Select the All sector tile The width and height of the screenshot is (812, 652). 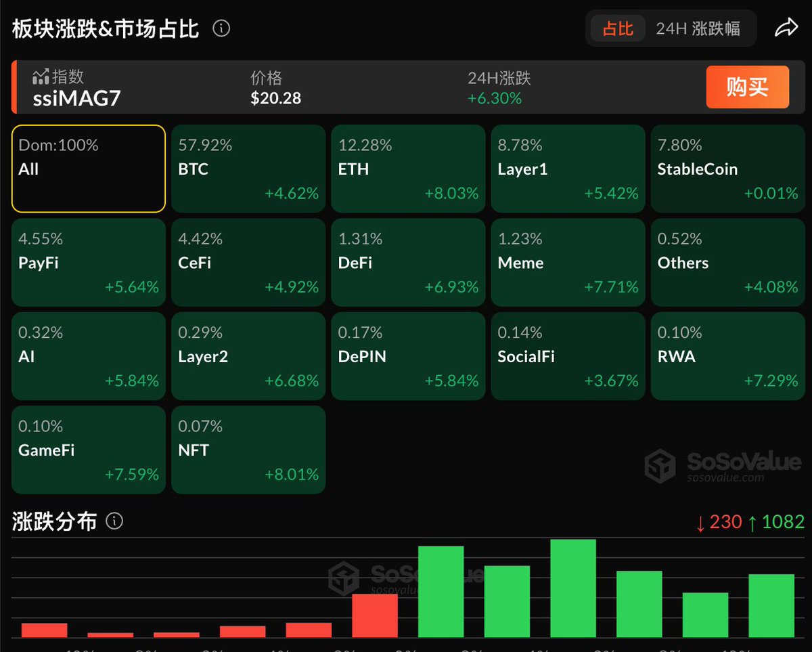(88, 168)
